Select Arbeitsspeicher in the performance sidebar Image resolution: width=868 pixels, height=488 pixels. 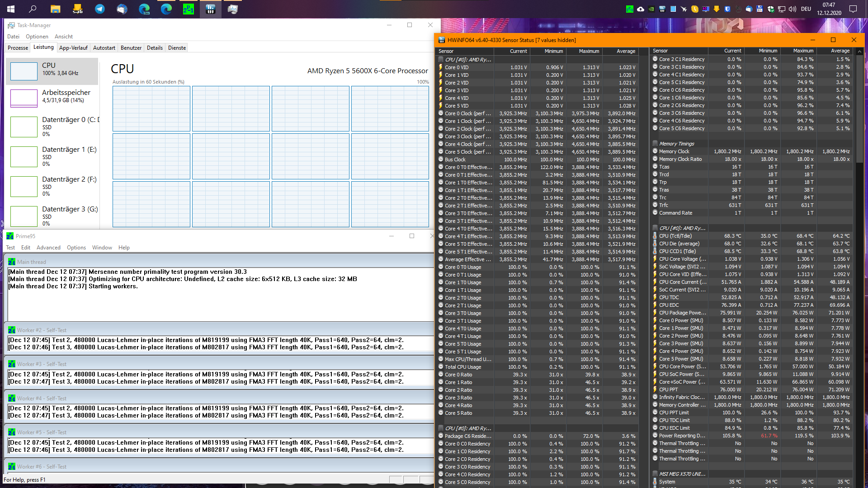[52, 96]
